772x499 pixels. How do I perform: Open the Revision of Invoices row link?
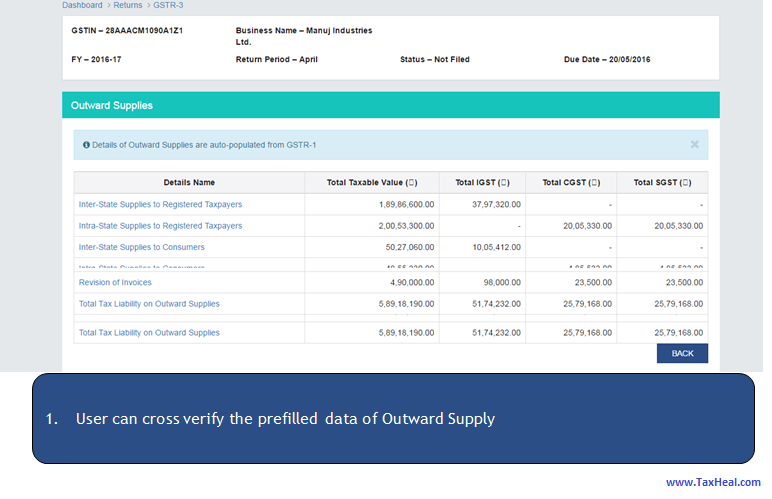[115, 283]
